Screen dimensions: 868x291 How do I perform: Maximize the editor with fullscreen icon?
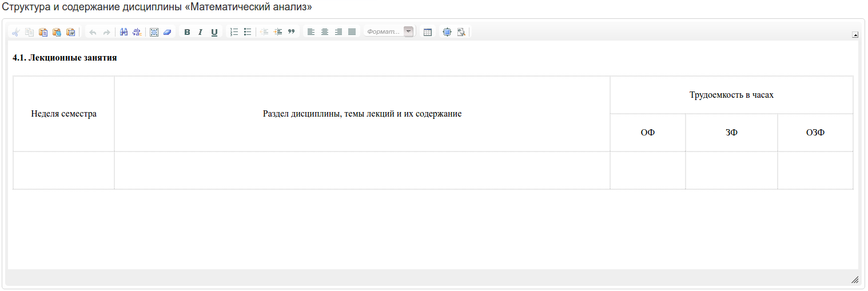point(447,32)
